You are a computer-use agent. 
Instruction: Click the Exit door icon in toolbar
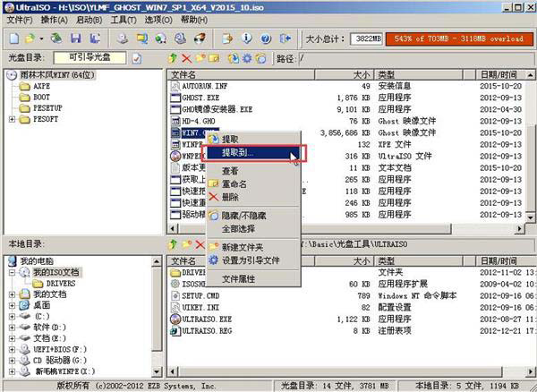(286, 38)
